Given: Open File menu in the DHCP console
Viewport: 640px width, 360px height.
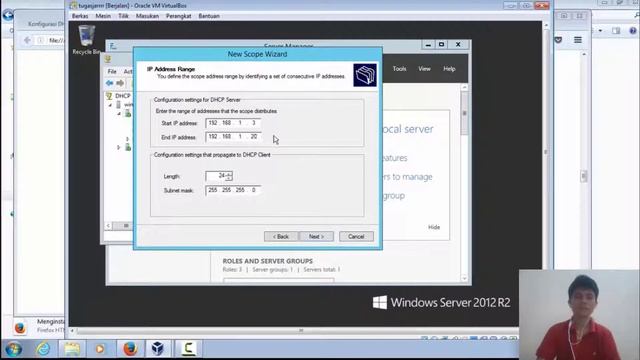Looking at the screenshot, I should tap(112, 71).
